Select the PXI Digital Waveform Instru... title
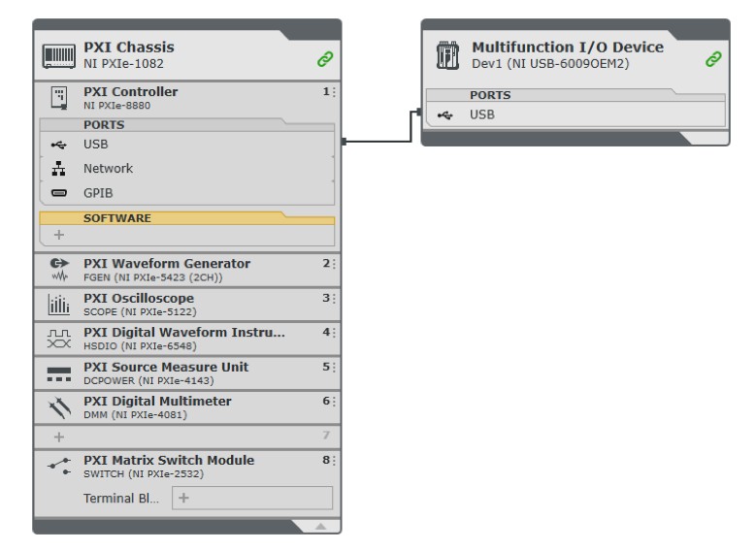 [184, 333]
